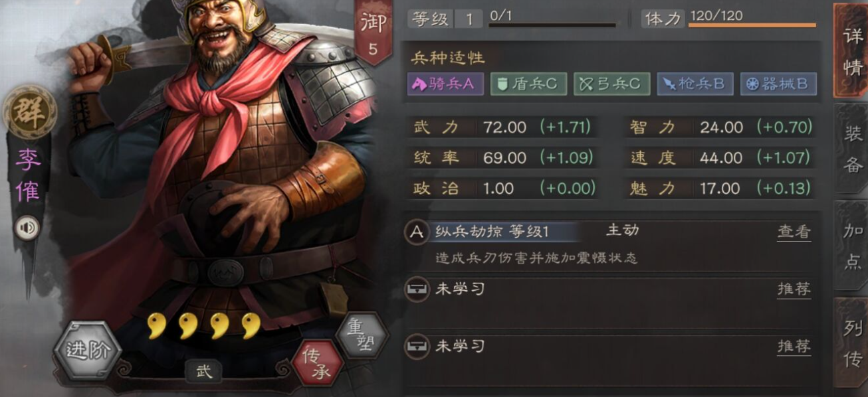Open the 进阶 hexagon button
868x397 pixels.
pos(88,351)
